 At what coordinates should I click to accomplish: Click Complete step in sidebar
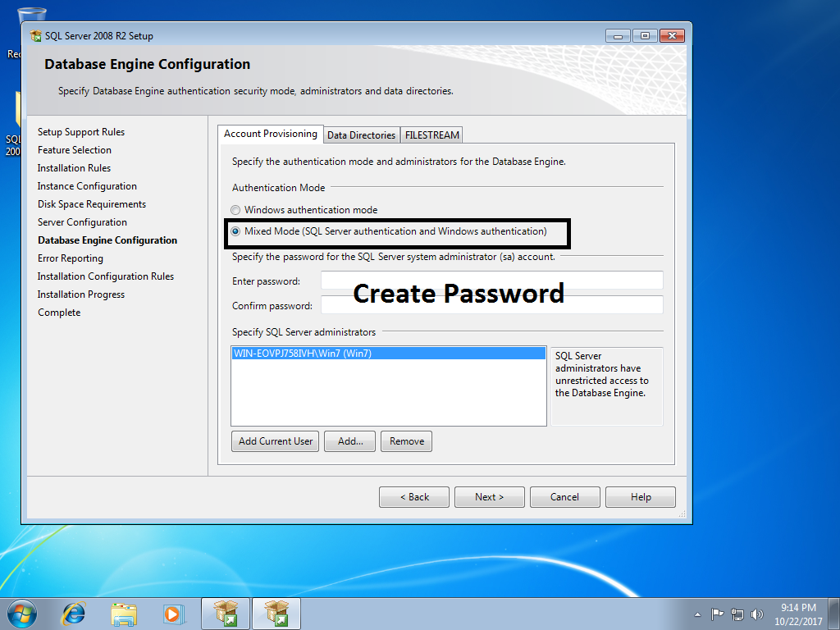click(59, 313)
